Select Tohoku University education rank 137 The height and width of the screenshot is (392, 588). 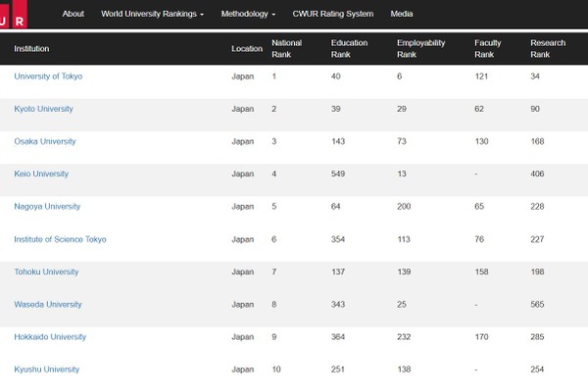(x=338, y=271)
